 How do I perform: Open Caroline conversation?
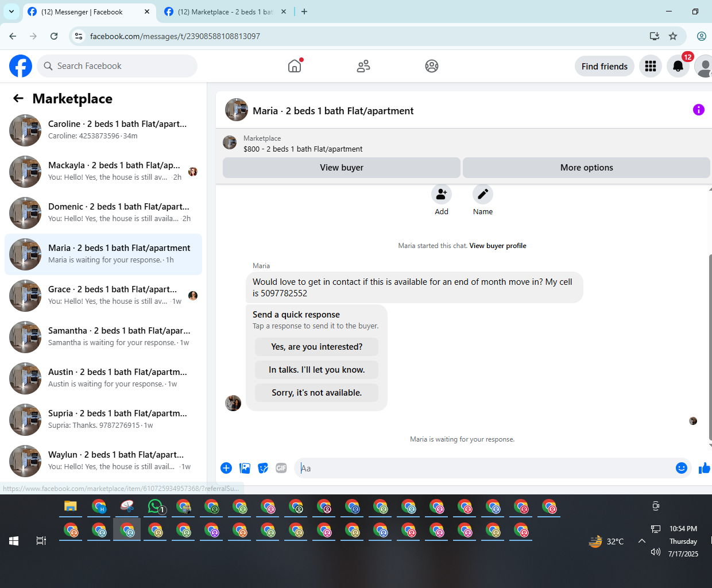click(103, 130)
